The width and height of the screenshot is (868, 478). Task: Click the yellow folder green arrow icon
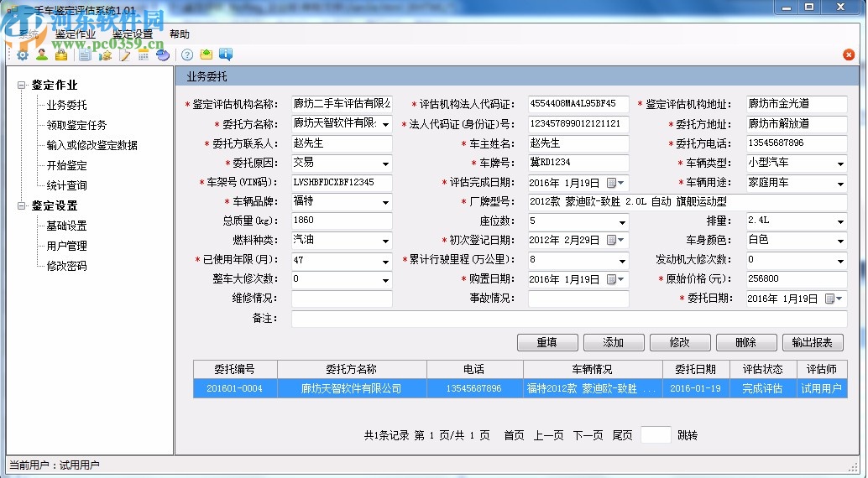click(x=207, y=55)
